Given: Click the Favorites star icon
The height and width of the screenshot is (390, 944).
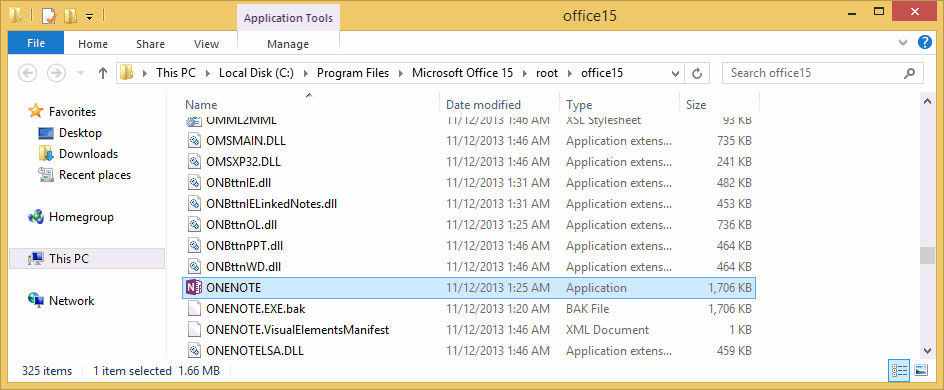Looking at the screenshot, I should click(36, 111).
